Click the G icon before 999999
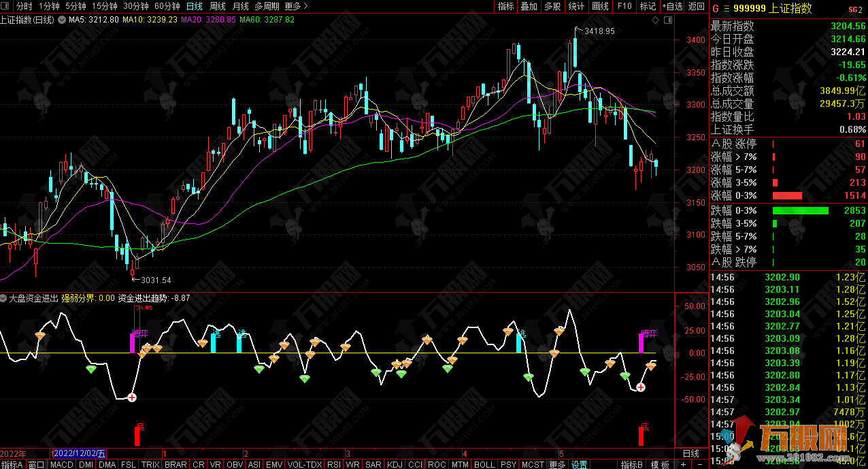 (714, 9)
